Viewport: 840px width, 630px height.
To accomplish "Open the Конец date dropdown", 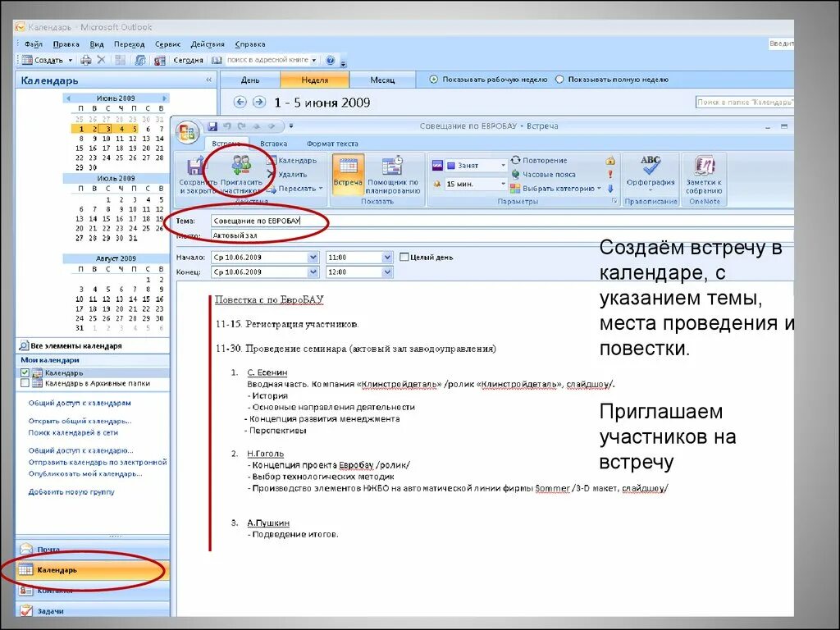I will coord(313,272).
